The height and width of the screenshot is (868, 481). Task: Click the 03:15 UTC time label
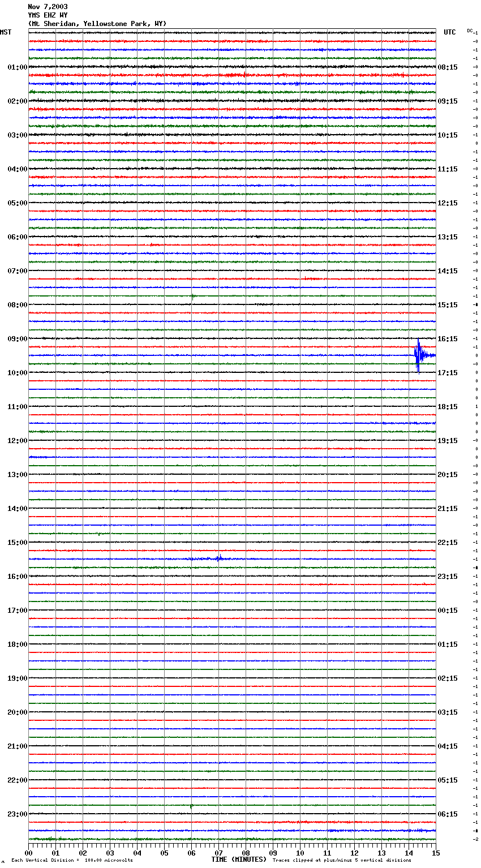[x=448, y=712]
